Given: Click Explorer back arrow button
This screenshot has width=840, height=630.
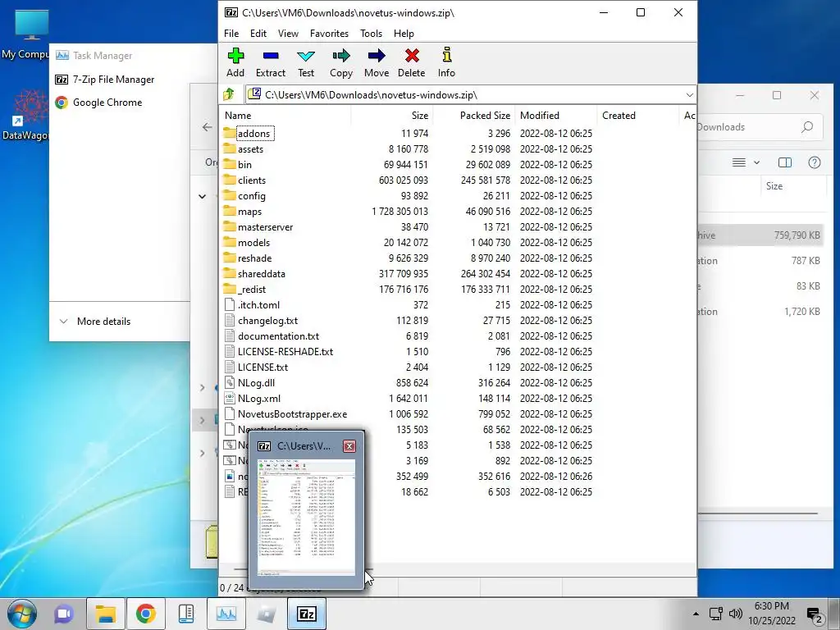Looking at the screenshot, I should coord(208,127).
